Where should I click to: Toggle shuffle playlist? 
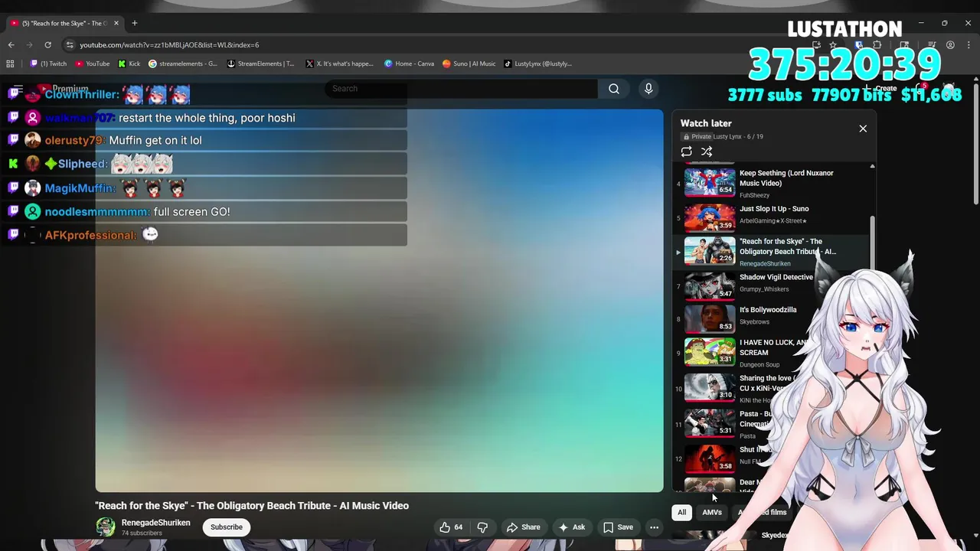[707, 152]
